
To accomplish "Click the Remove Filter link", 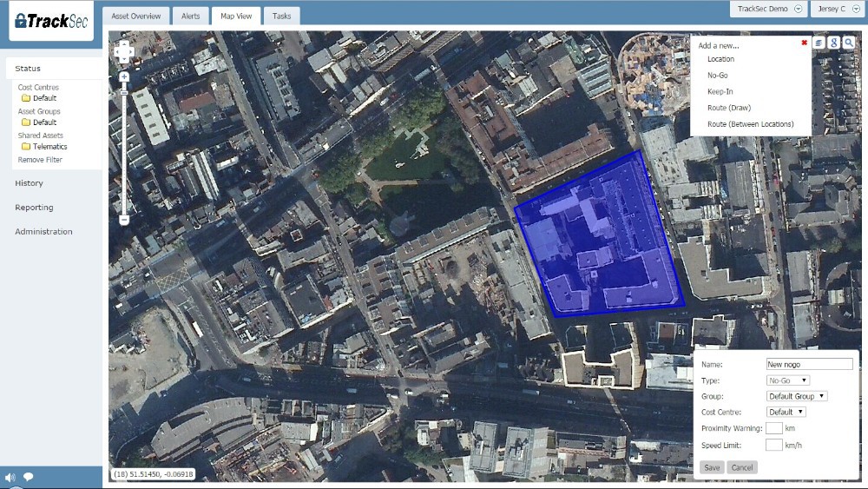I will pos(40,160).
